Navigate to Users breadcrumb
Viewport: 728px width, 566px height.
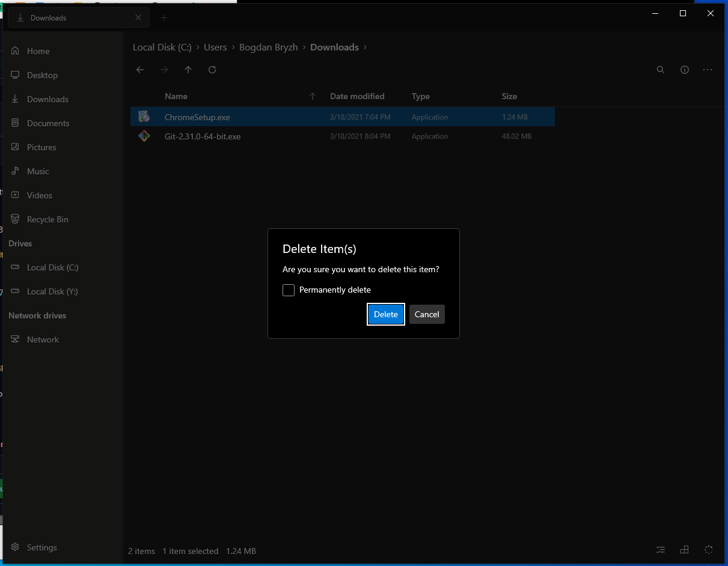click(215, 47)
